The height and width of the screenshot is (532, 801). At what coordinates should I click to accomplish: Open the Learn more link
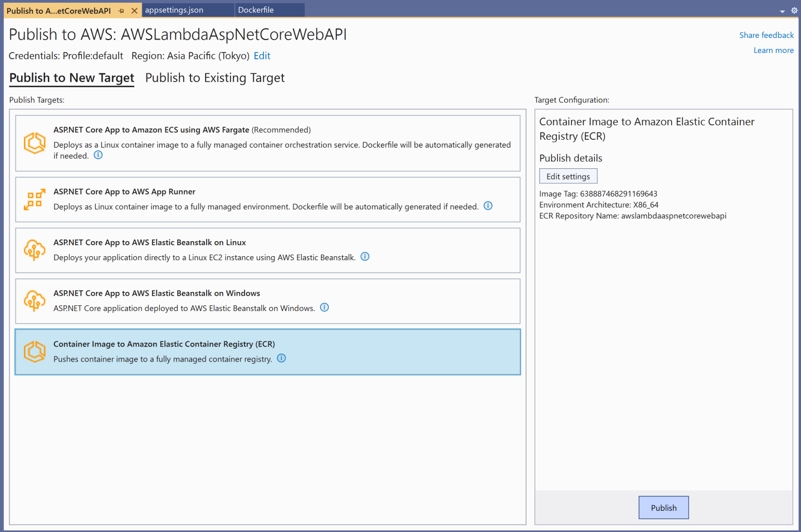click(774, 50)
